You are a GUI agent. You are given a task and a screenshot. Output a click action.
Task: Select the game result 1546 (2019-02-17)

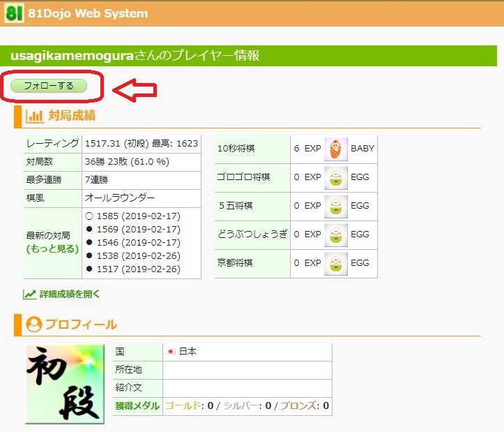pos(133,242)
